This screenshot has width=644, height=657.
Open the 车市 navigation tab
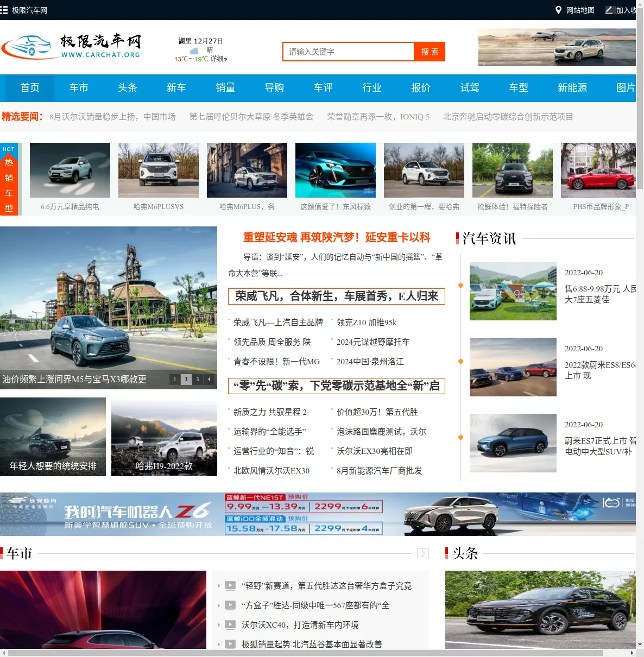click(79, 88)
